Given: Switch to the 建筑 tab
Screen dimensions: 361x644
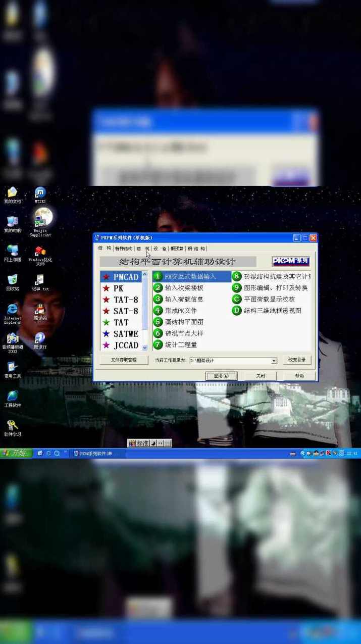Looking at the screenshot, I should click(143, 249).
